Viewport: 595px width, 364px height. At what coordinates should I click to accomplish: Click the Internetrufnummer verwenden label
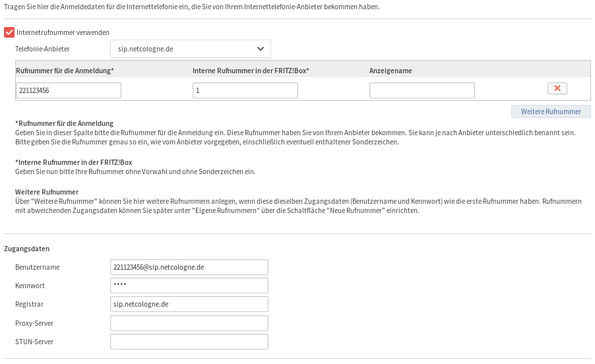(63, 32)
